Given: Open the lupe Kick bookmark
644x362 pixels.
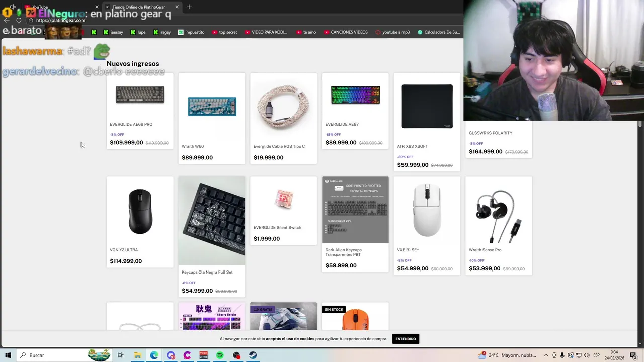Looking at the screenshot, I should click(x=138, y=32).
